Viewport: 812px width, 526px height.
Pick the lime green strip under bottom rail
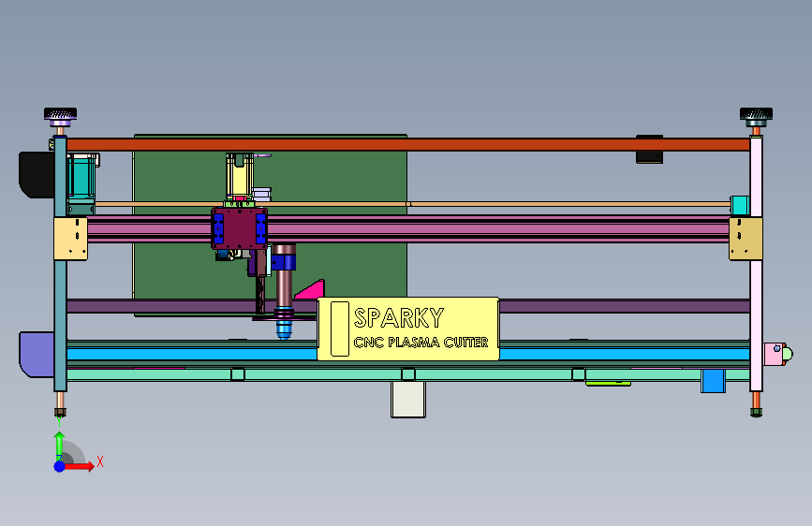tap(608, 384)
